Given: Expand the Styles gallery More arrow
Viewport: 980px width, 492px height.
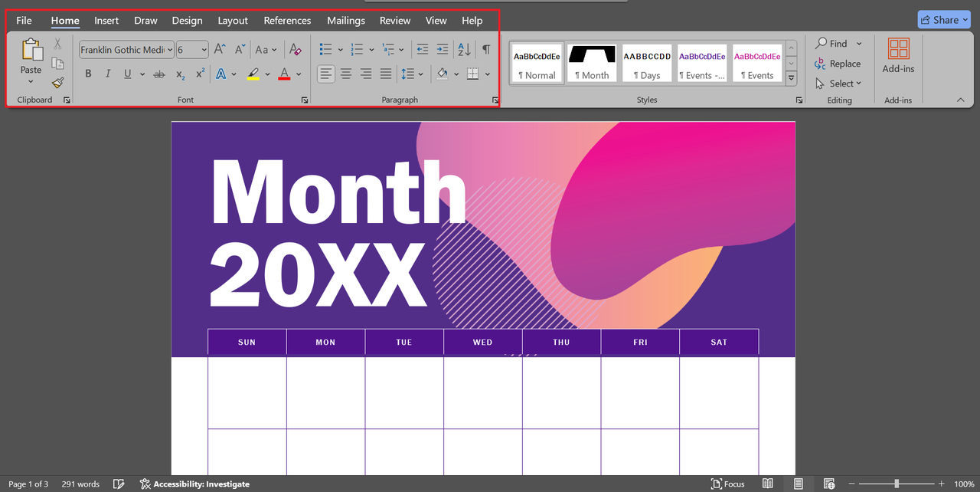Looking at the screenshot, I should coord(792,77).
